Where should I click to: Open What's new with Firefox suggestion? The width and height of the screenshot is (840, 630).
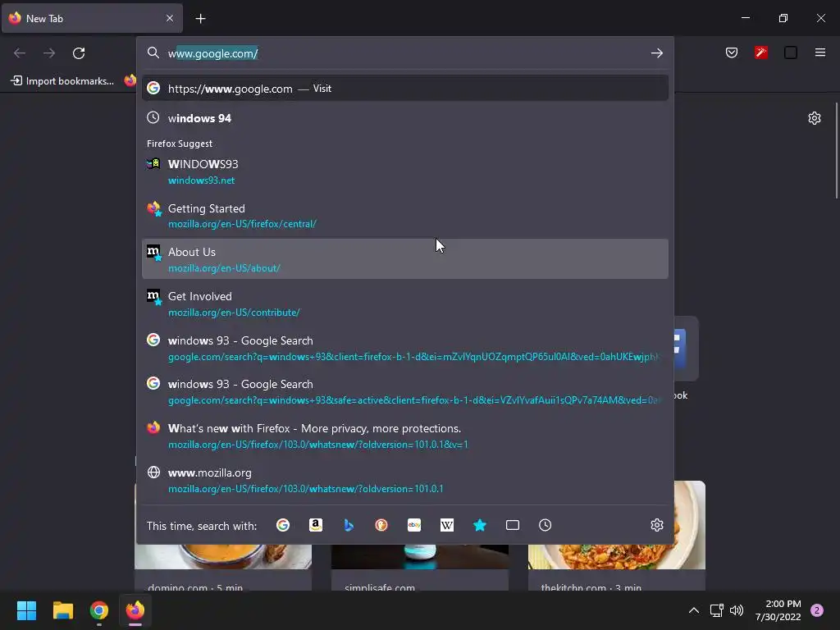(405, 436)
